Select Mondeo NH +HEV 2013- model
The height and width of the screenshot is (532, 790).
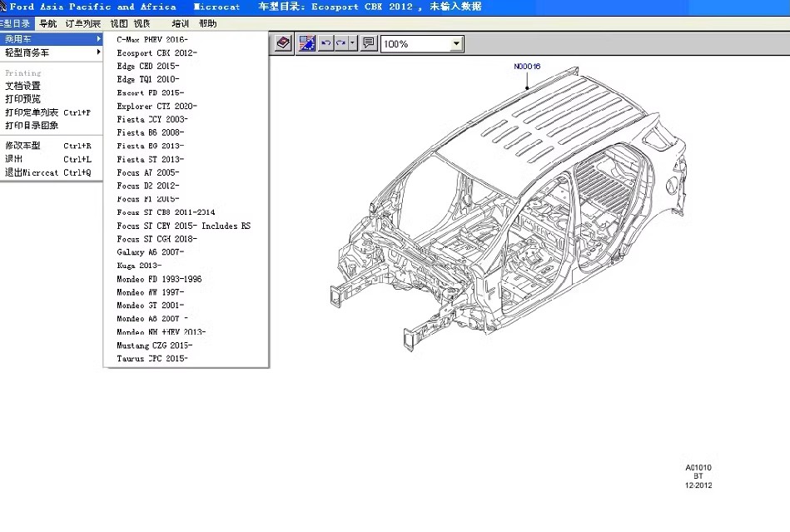tap(186, 332)
